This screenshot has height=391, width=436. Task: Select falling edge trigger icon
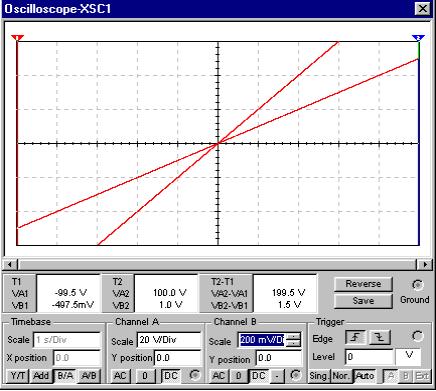click(380, 338)
